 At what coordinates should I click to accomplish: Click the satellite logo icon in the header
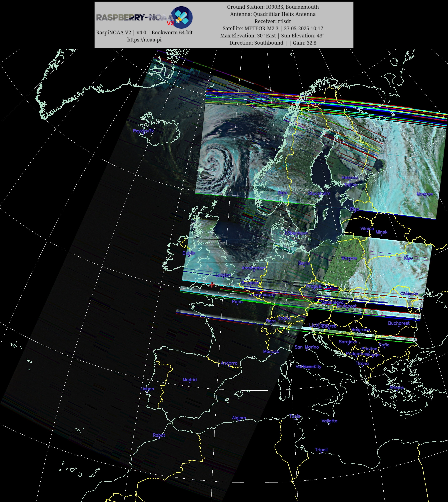pyautogui.click(x=182, y=17)
